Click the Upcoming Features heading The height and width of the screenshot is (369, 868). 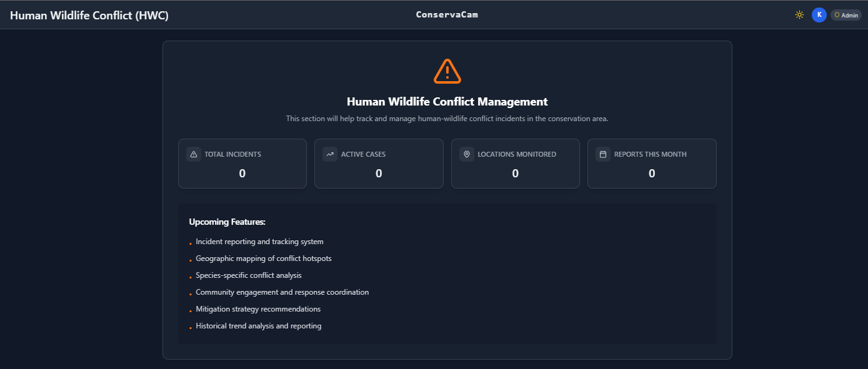click(227, 222)
